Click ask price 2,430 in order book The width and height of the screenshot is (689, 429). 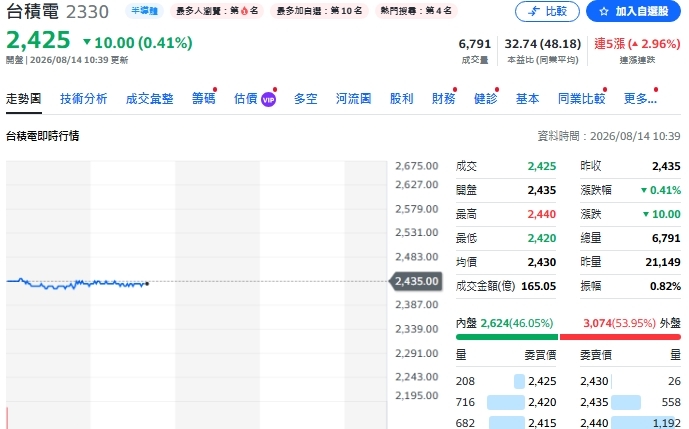tap(594, 381)
